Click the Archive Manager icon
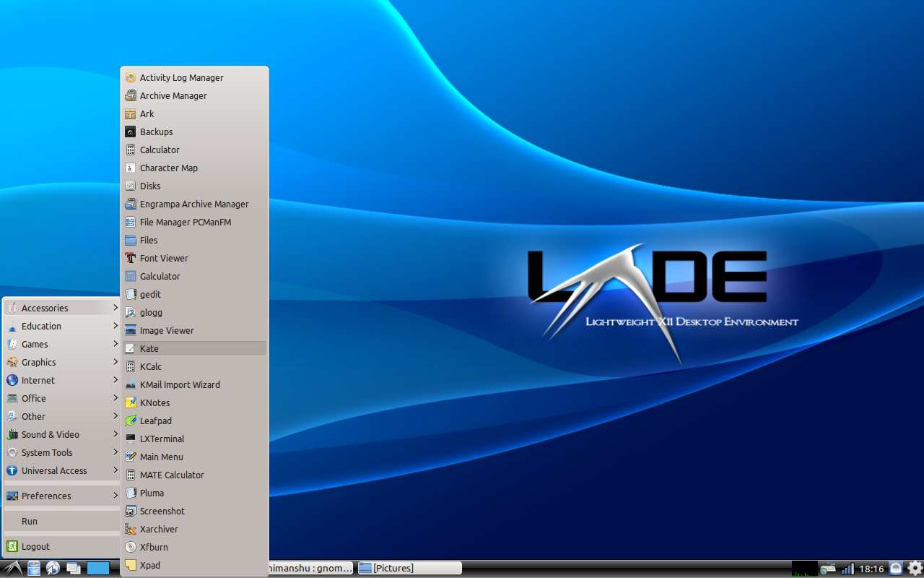The width and height of the screenshot is (924, 578). click(x=130, y=95)
